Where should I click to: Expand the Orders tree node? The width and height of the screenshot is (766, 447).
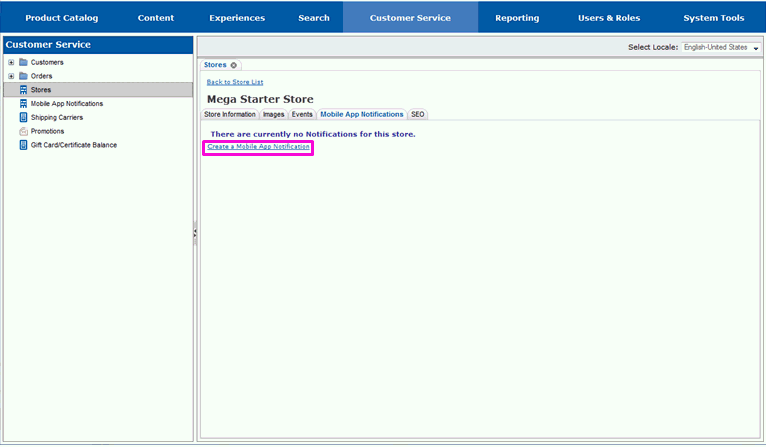11,76
